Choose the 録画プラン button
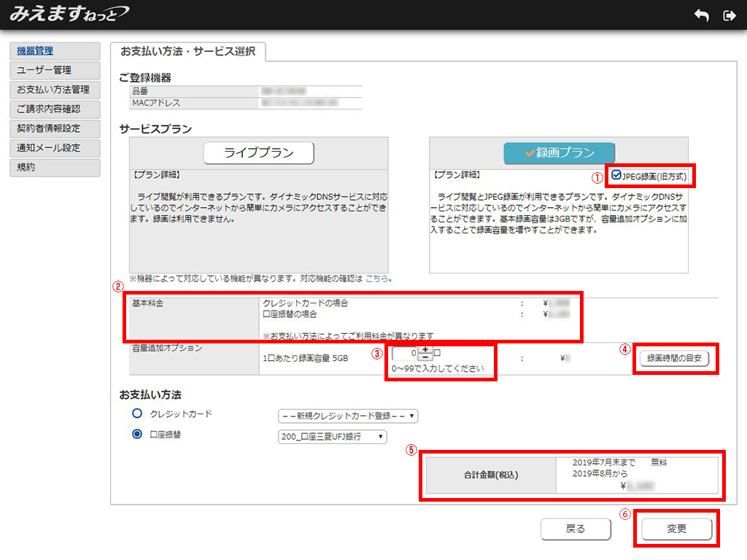The image size is (747, 560). point(559,153)
